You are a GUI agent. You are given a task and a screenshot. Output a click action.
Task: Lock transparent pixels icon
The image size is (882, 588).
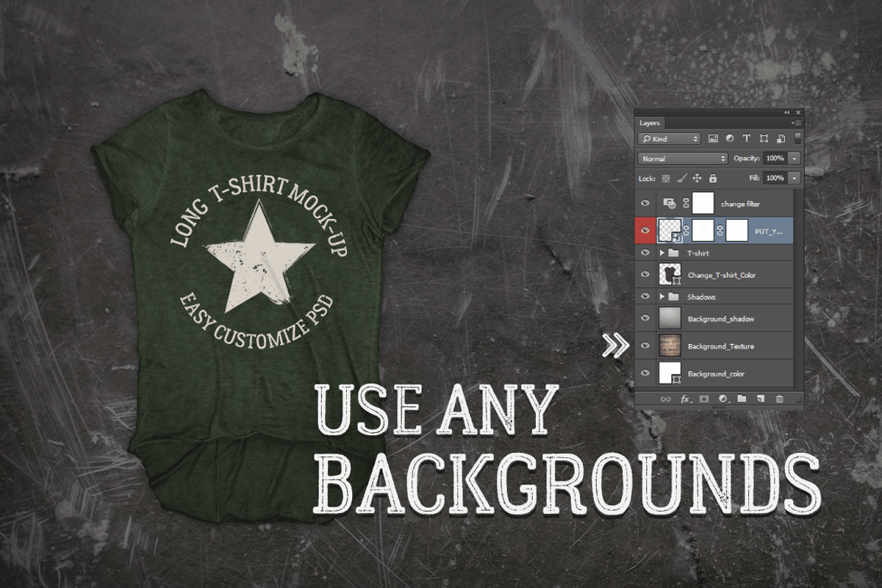pyautogui.click(x=666, y=179)
